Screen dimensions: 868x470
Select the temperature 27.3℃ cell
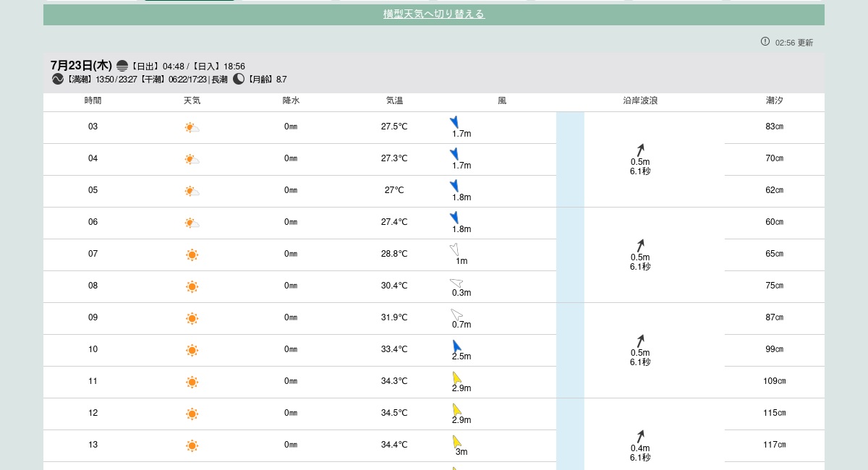(x=394, y=158)
